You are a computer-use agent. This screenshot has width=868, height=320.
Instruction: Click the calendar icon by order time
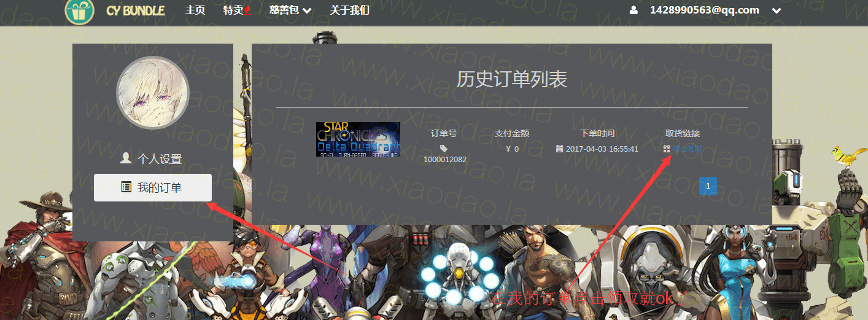coord(559,149)
